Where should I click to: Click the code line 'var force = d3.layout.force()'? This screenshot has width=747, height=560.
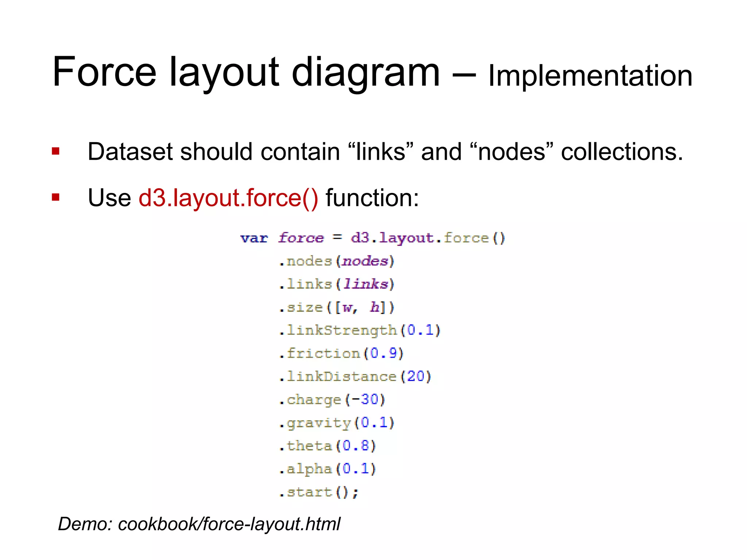373,238
